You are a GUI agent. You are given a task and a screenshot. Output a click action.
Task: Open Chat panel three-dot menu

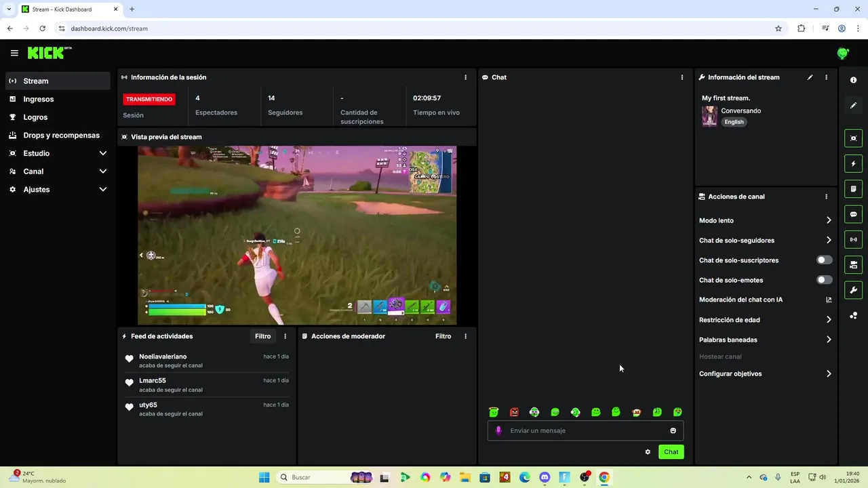(682, 77)
